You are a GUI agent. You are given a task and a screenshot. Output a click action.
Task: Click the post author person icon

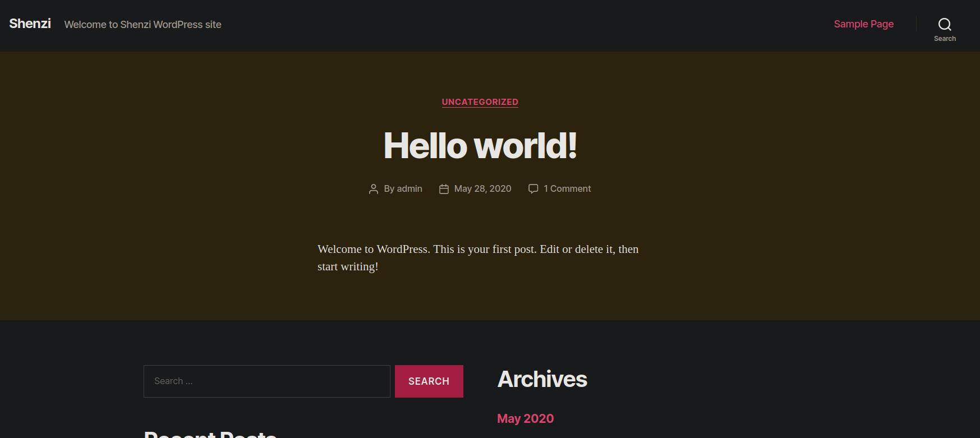[374, 190]
